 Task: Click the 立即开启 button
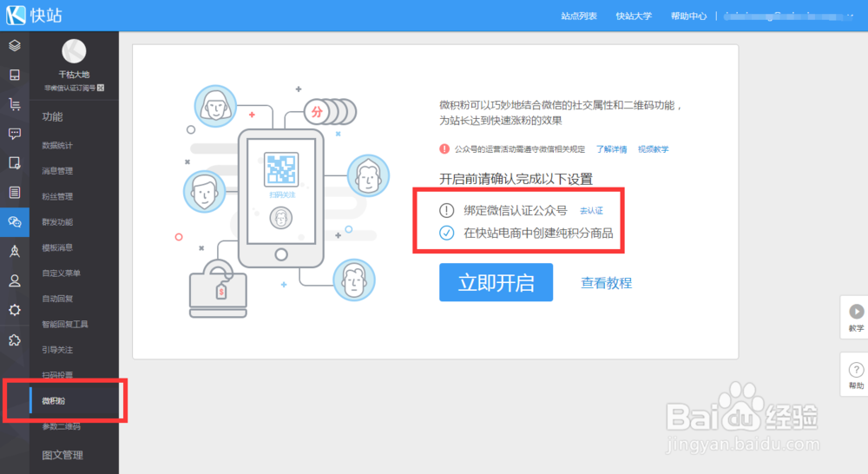click(x=496, y=282)
